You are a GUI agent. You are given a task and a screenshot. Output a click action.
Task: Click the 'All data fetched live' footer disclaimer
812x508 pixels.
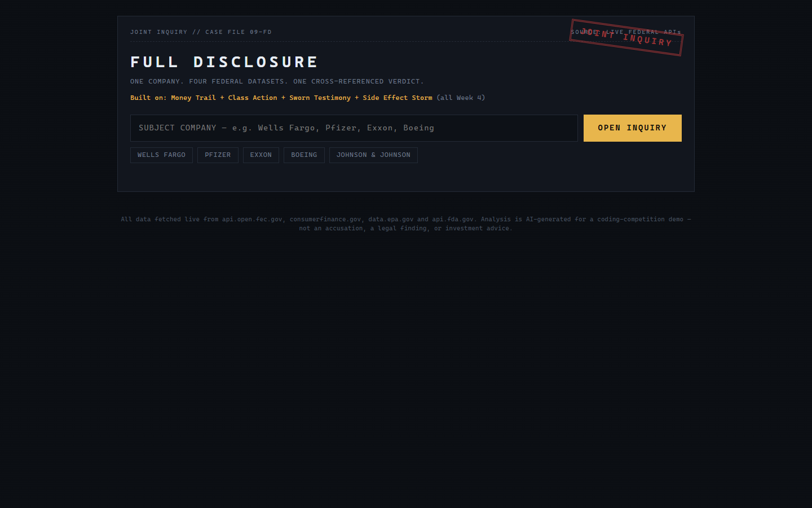pos(406,224)
